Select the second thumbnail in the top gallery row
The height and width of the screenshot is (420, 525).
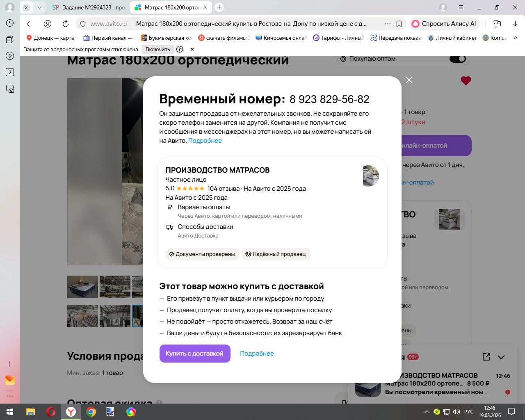click(x=115, y=287)
